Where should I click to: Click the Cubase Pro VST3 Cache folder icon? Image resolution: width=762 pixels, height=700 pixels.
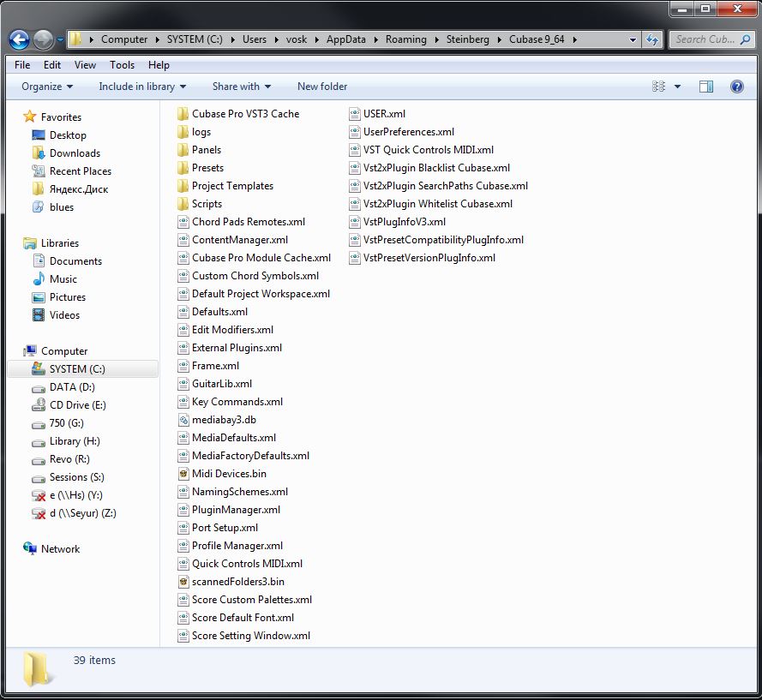pos(183,114)
